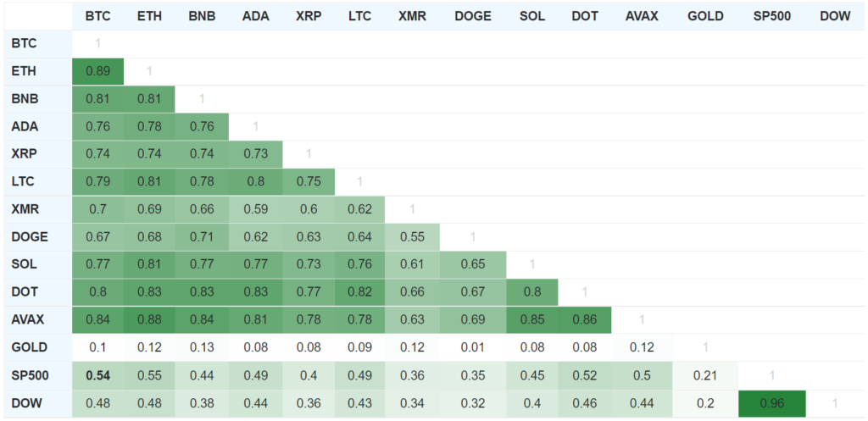Click the AVAX column header
The height and width of the screenshot is (421, 868).
click(x=642, y=16)
